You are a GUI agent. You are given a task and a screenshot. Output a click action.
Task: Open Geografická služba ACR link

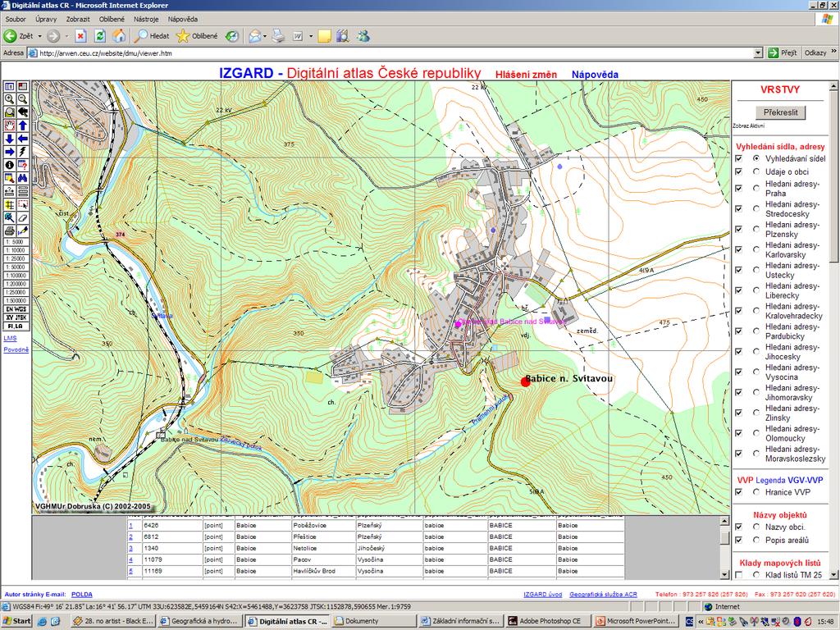(x=603, y=594)
